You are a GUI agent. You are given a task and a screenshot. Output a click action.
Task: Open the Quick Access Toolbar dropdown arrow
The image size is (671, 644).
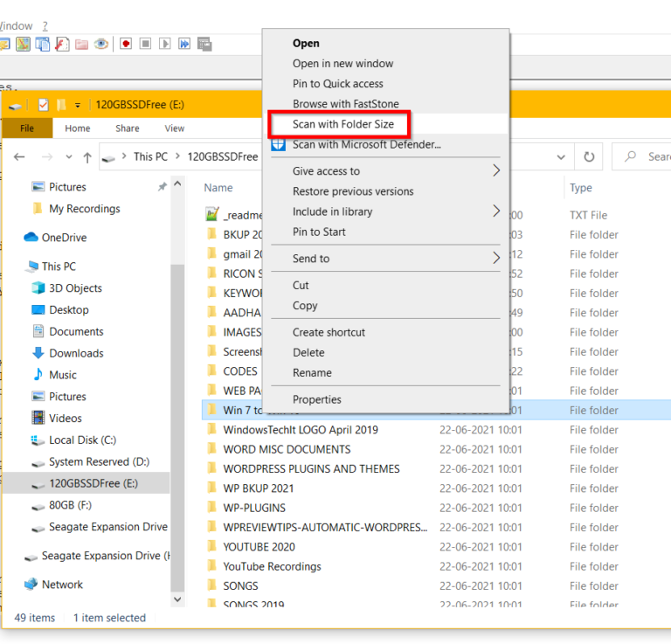pos(78,106)
